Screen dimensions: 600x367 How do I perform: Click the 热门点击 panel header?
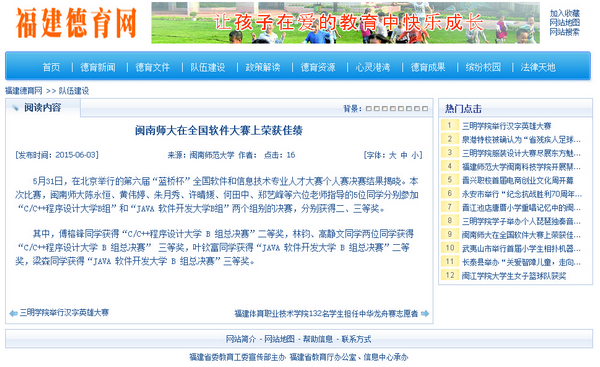[463, 109]
